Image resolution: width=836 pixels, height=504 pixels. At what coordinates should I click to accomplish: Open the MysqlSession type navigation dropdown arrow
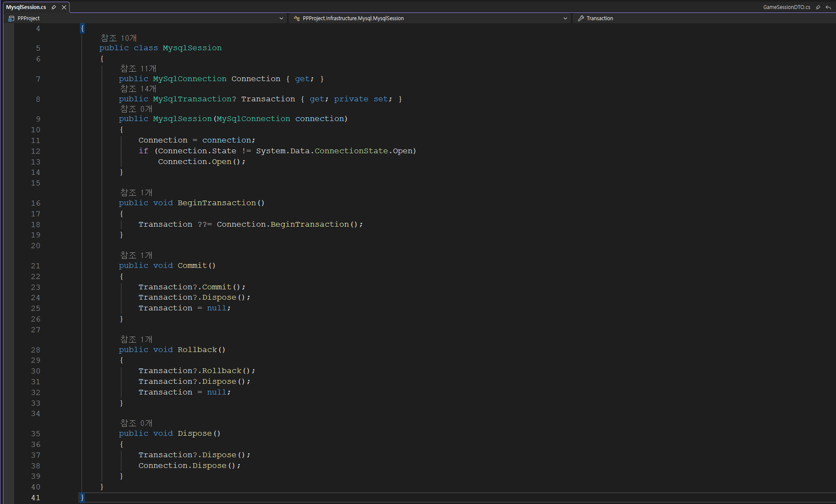(565, 18)
